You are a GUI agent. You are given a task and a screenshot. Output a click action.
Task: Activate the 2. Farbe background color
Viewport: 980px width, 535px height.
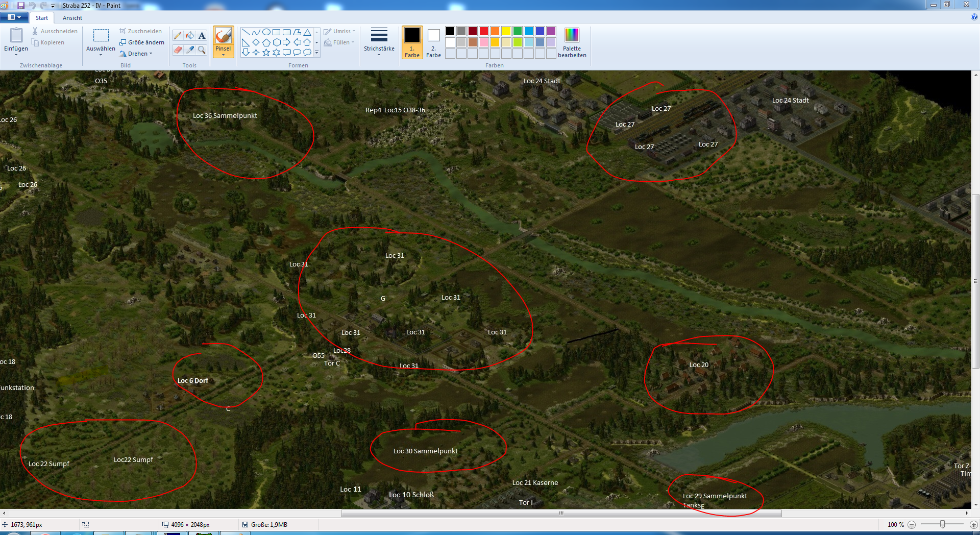(433, 42)
